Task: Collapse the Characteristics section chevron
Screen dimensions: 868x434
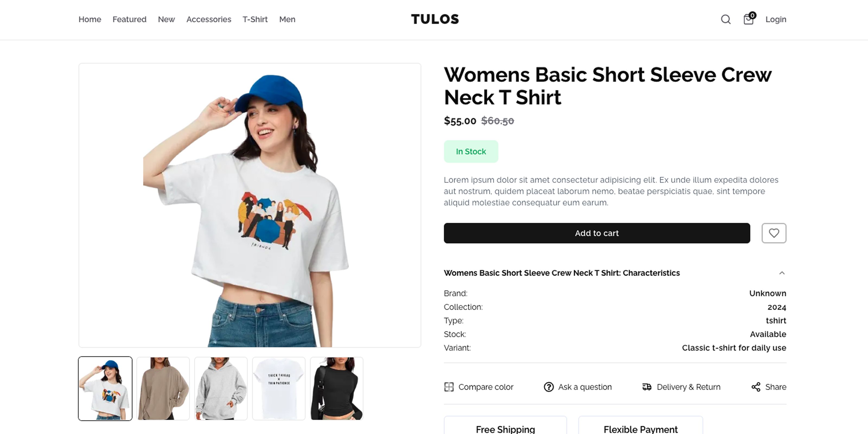Action: click(782, 273)
